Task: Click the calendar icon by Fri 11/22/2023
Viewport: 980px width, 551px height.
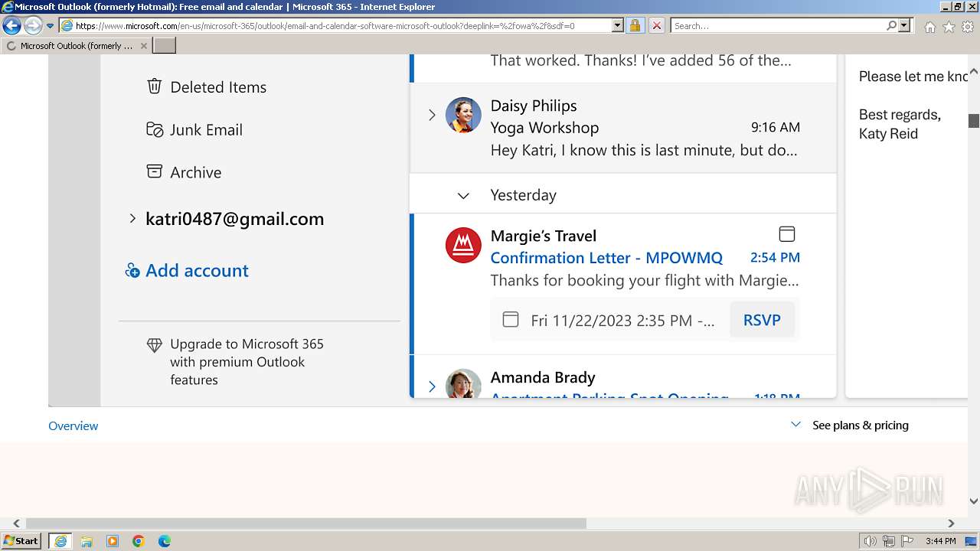Action: (511, 320)
